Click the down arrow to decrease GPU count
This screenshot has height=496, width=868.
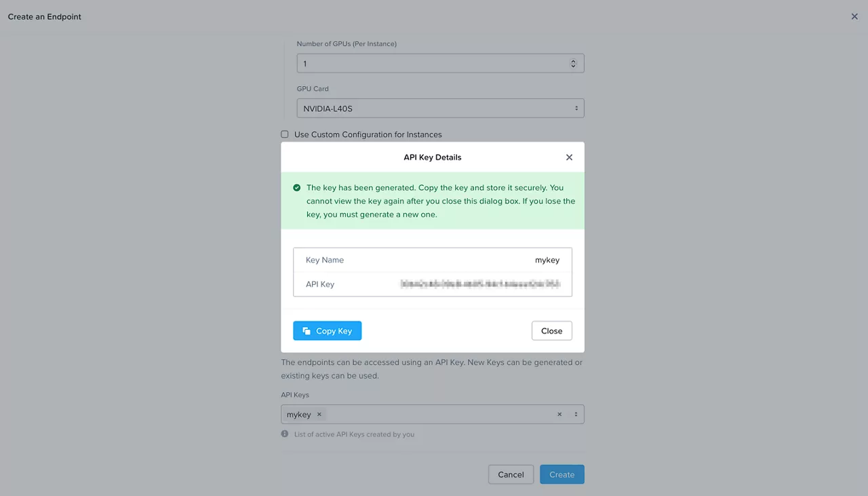573,66
